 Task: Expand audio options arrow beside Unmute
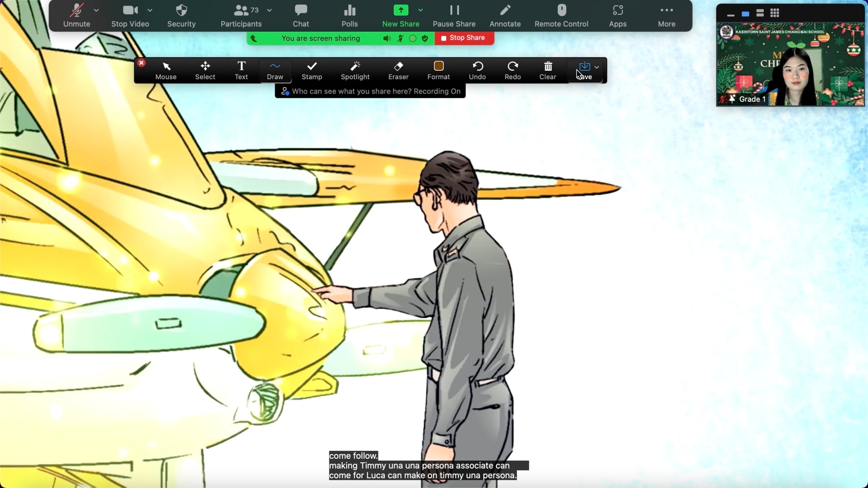[96, 10]
